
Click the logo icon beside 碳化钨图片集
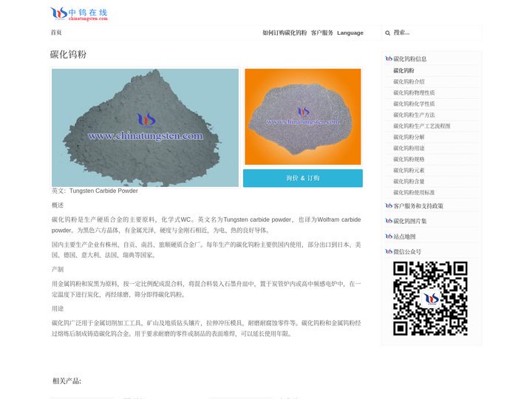(389, 221)
